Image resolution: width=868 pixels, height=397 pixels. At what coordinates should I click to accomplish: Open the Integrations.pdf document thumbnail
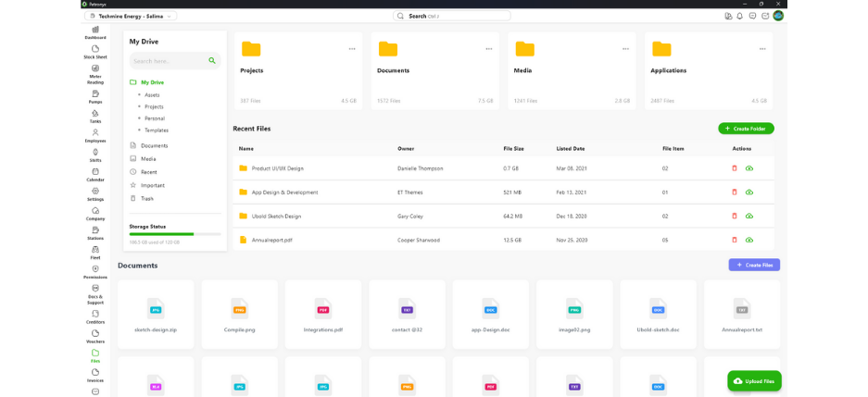323,313
